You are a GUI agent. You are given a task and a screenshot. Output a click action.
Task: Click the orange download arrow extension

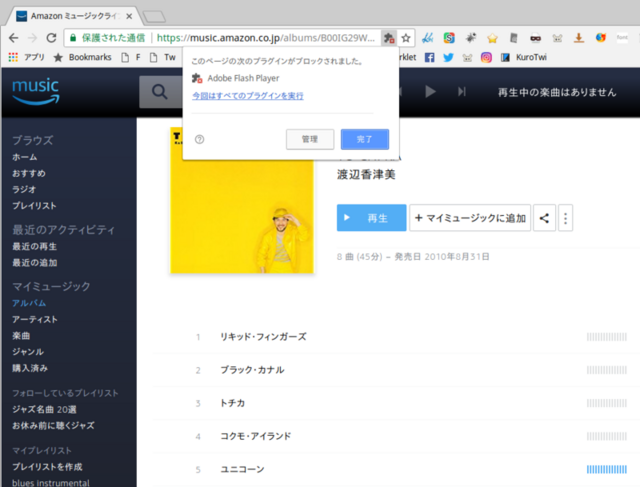[x=578, y=38]
